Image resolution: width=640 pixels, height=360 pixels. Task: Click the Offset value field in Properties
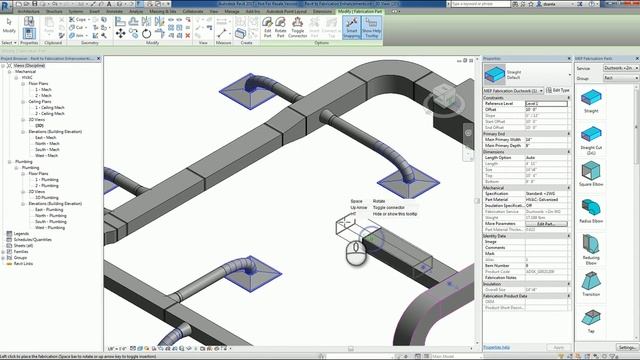546,110
